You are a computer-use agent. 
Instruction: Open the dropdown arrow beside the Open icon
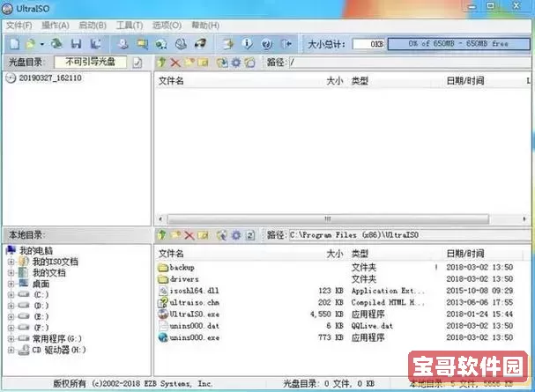click(41, 44)
